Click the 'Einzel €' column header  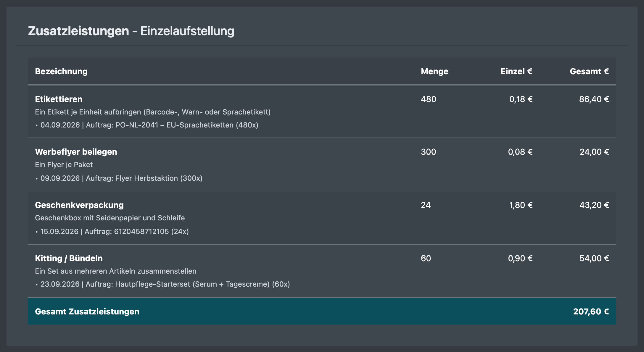point(516,71)
